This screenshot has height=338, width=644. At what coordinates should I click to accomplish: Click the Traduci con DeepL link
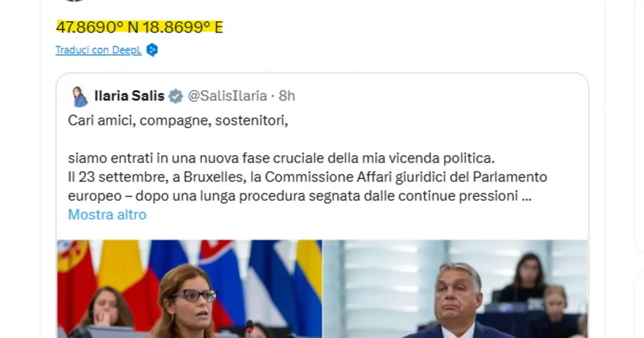pos(98,50)
